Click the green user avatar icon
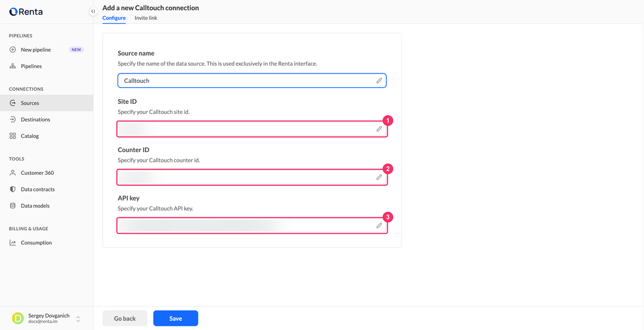The image size is (644, 330). pos(18,319)
